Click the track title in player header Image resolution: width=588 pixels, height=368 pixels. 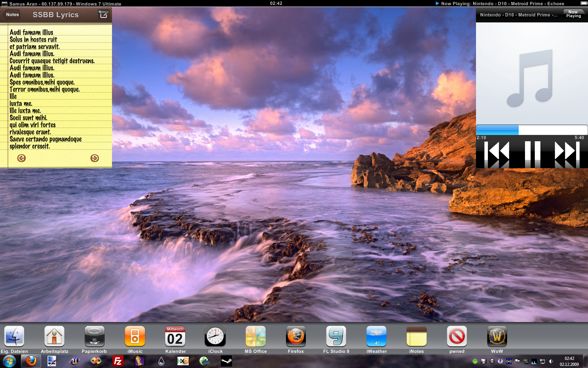pos(519,15)
